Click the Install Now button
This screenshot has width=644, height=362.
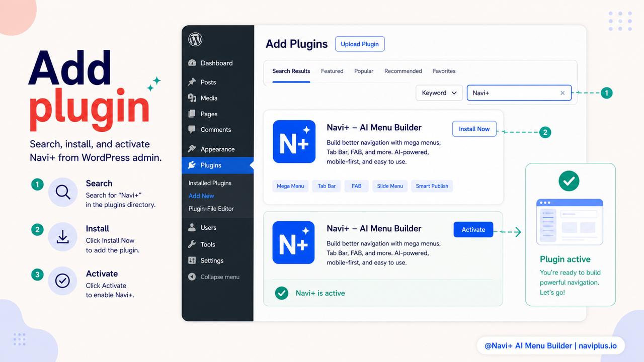[x=474, y=129]
